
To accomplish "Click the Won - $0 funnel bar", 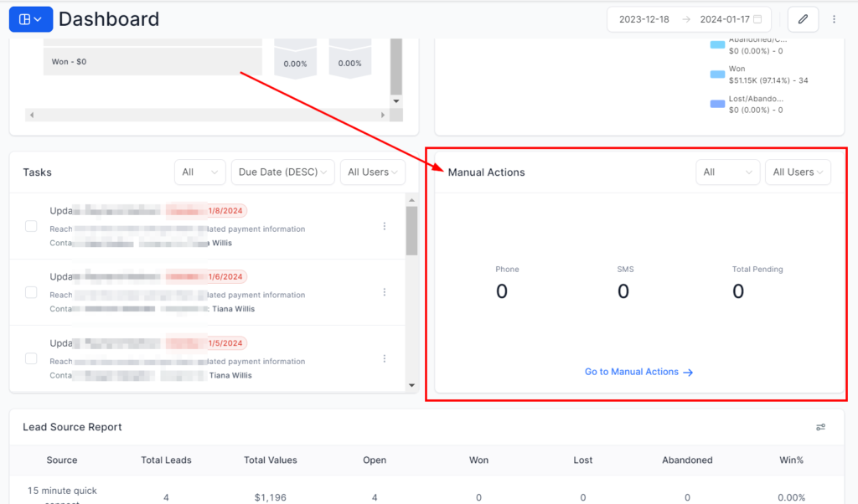I will pyautogui.click(x=152, y=62).
